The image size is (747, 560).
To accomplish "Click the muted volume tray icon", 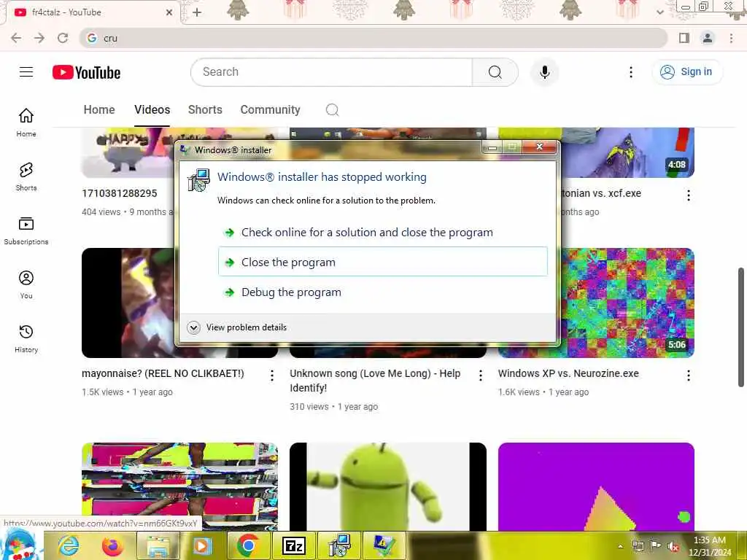I will pyautogui.click(x=673, y=546).
